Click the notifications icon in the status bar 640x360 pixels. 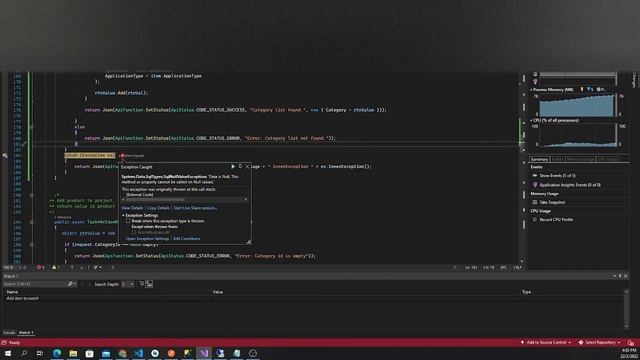631,343
